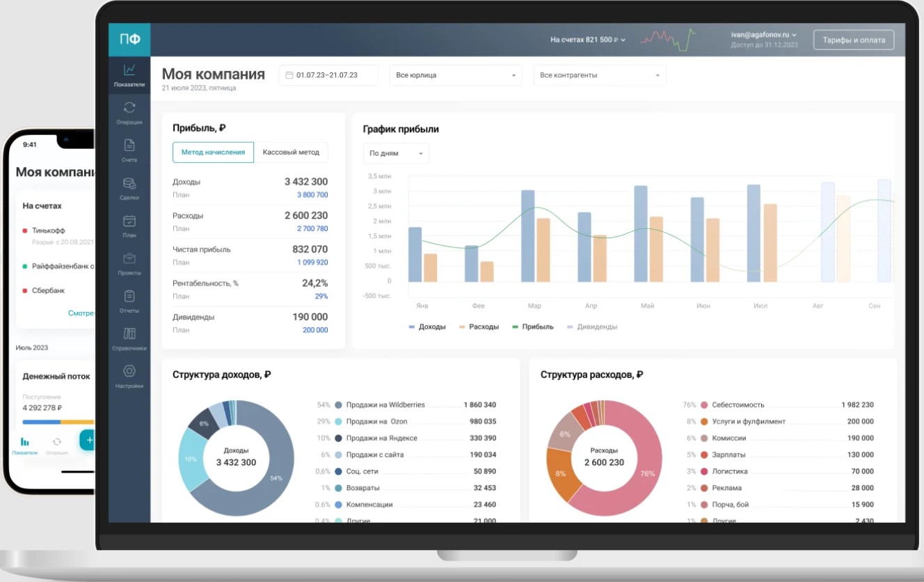Open the Операции sidebar icon

[x=129, y=107]
